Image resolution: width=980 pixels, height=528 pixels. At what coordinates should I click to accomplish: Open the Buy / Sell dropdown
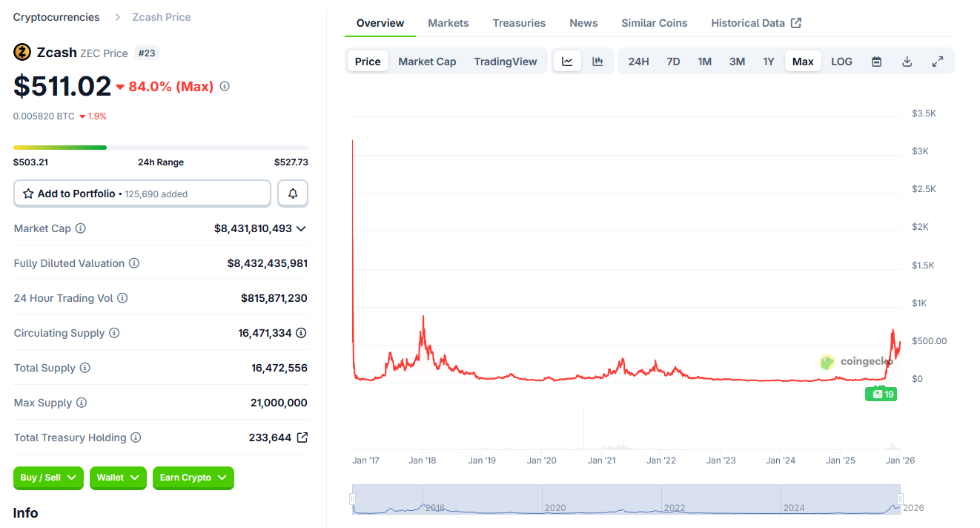[47, 478]
